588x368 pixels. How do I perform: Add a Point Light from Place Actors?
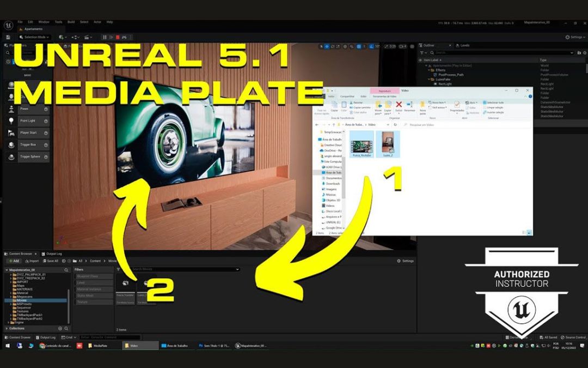pos(34,121)
